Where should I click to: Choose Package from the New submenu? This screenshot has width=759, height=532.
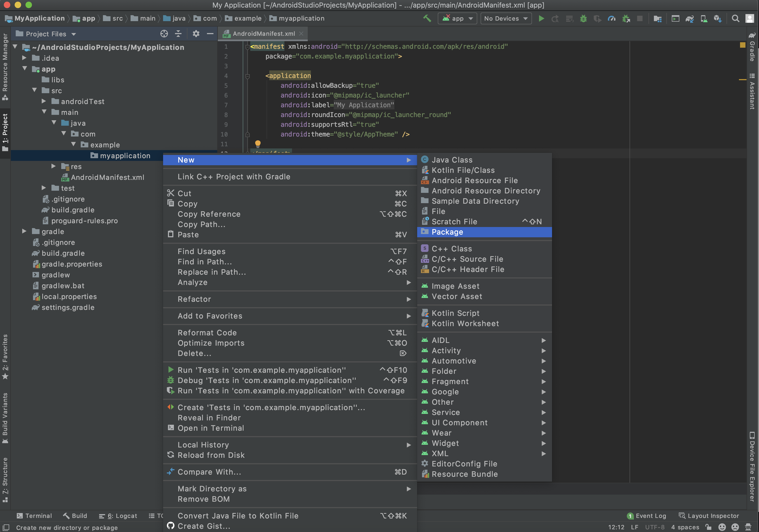click(x=447, y=232)
